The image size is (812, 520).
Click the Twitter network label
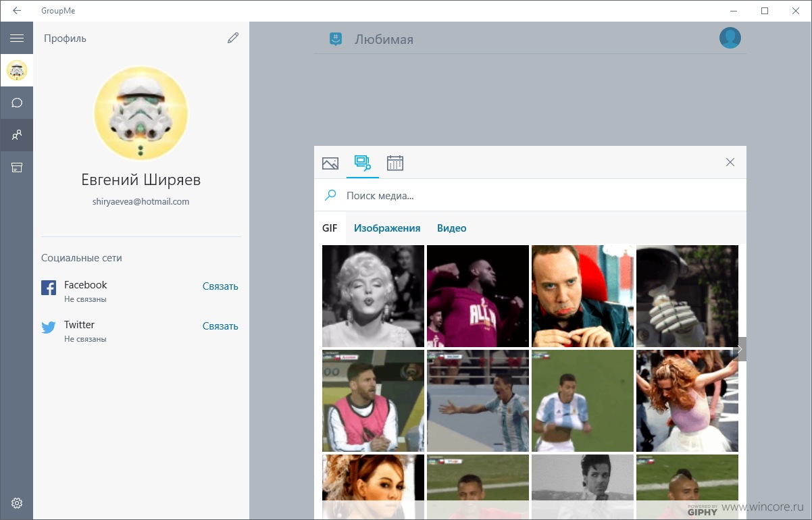tap(79, 325)
